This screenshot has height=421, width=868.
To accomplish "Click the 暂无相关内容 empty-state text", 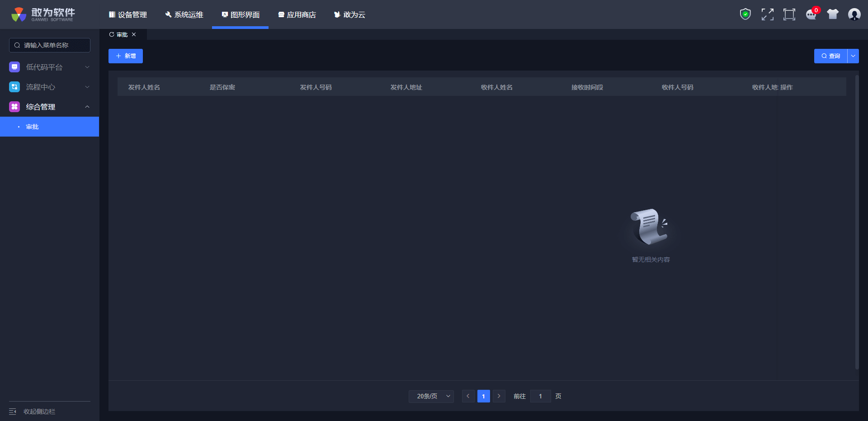I will tap(651, 260).
